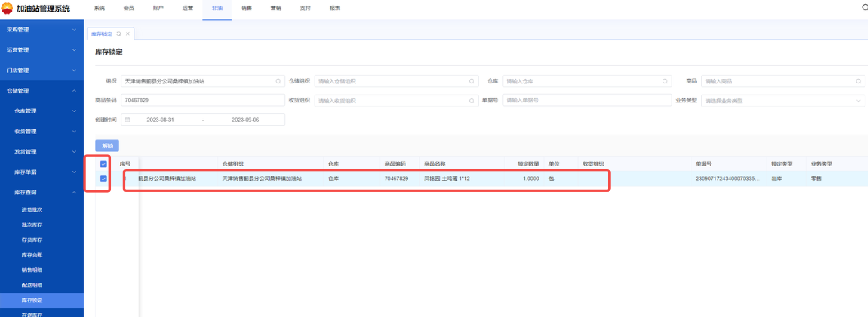Click the 单据号 input field

[x=586, y=100]
